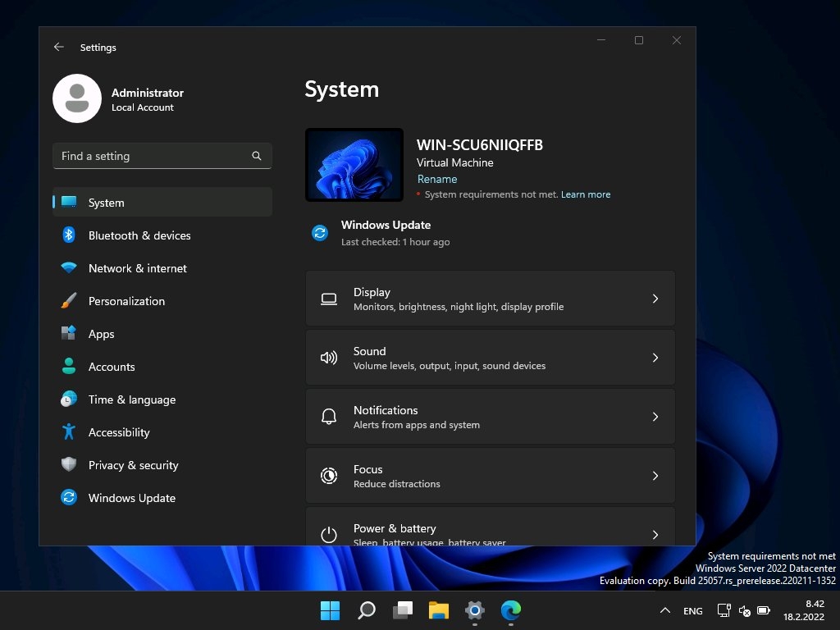Viewport: 840px width, 630px height.
Task: Click the back arrow in Settings
Action: (59, 47)
